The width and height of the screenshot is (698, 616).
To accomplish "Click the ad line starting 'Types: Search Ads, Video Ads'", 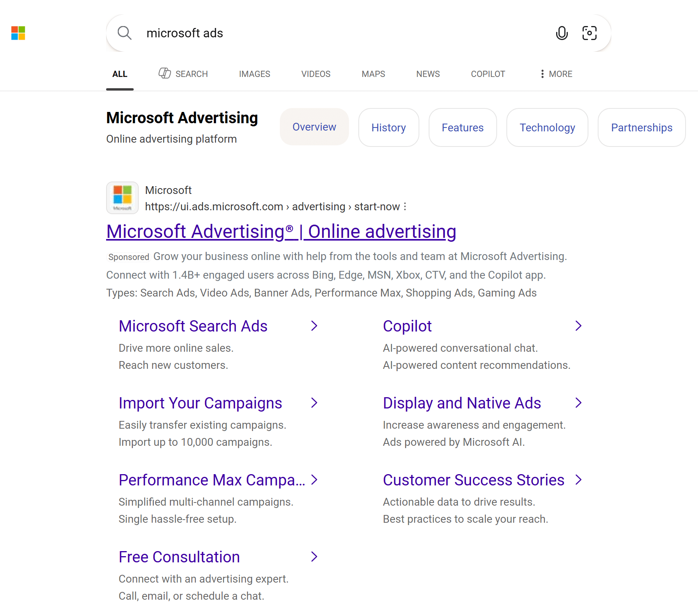I will 321,293.
